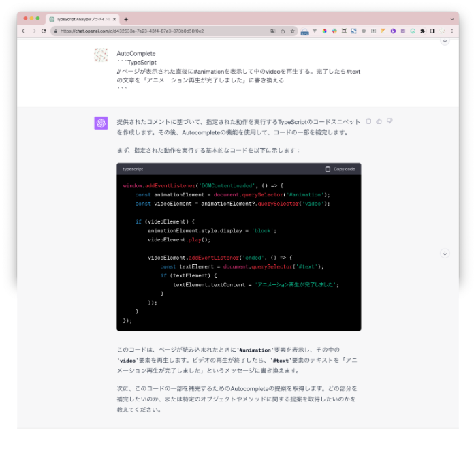Click the translate page icon in the address bar

[272, 31]
